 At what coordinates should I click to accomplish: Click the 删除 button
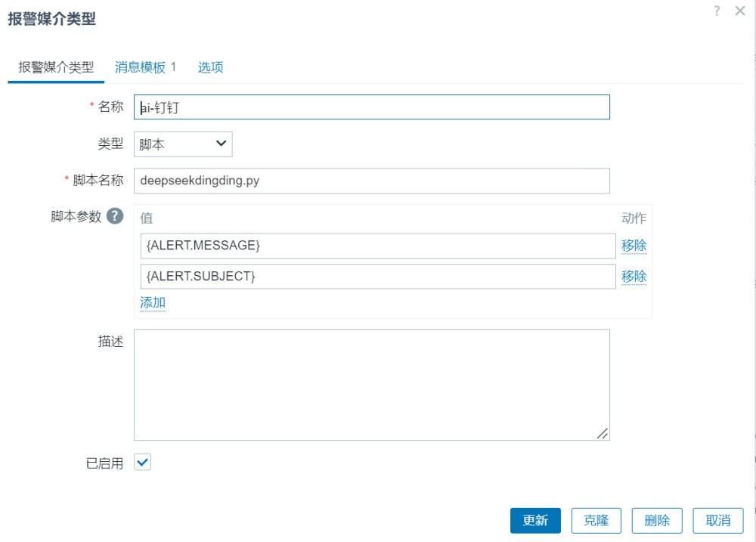(657, 521)
